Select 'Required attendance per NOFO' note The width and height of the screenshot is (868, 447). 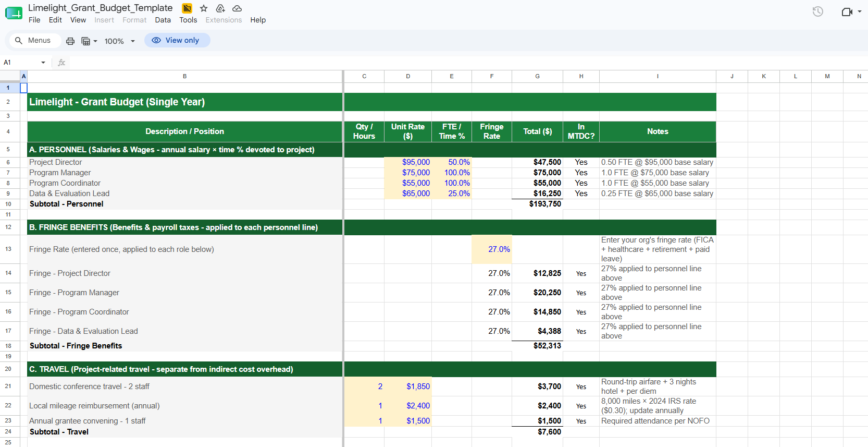[658, 421]
